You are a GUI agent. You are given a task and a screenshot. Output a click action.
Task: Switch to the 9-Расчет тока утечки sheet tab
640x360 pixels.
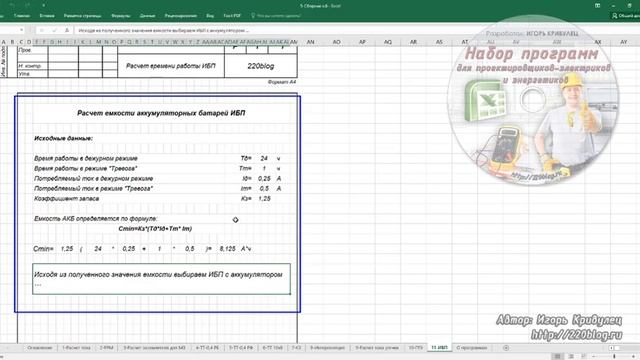[x=376, y=348]
